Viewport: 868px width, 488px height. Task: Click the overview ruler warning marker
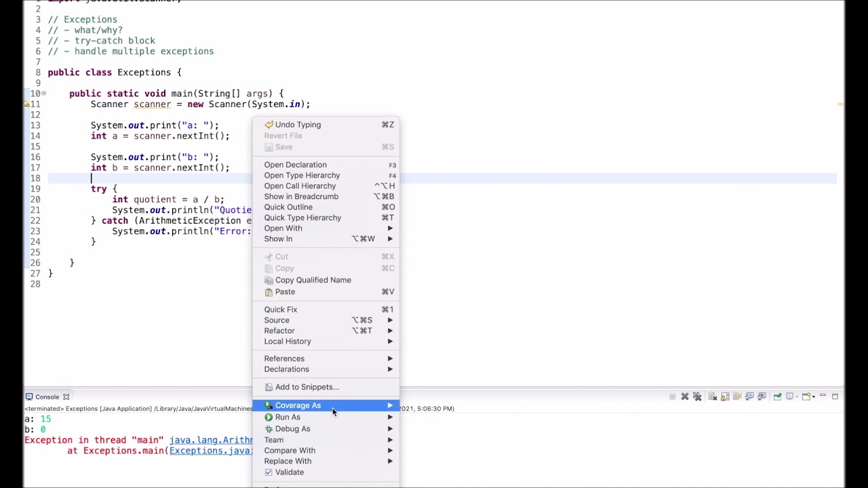point(840,104)
